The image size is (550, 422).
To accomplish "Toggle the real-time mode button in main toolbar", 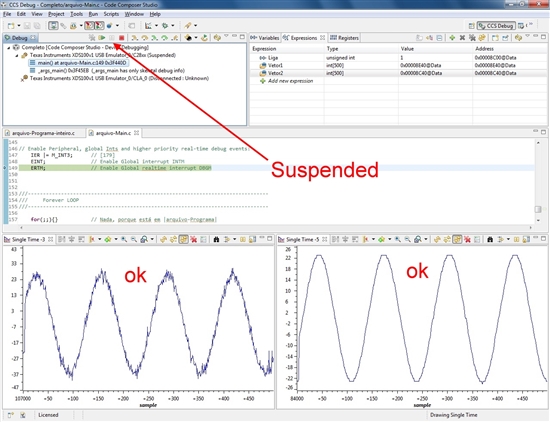I will click(x=53, y=26).
